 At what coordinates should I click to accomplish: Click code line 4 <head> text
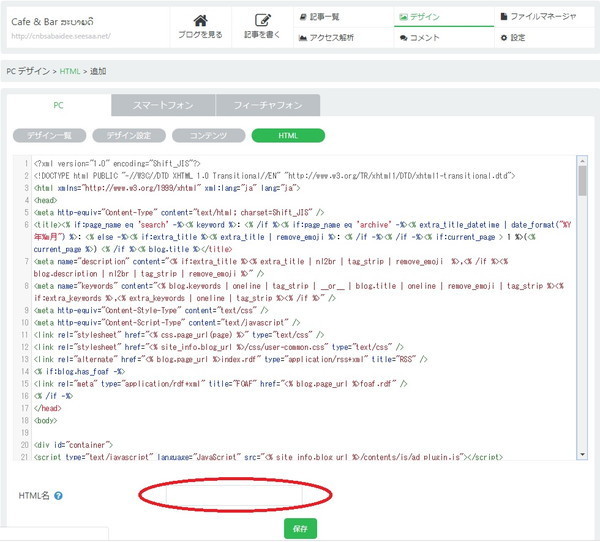coord(45,200)
